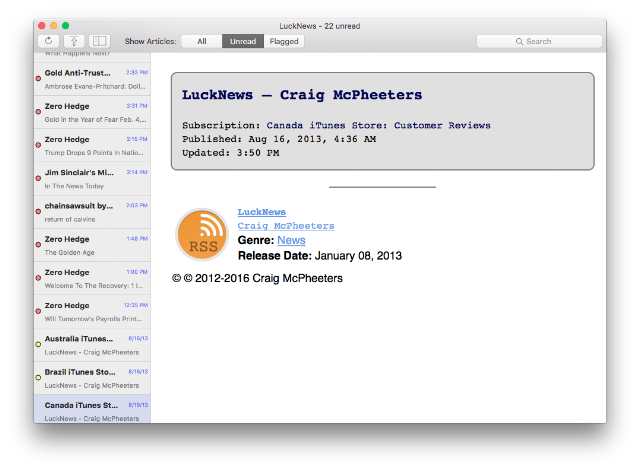Click unread dot on chainsawsuit row
640x471 pixels.
pos(38,211)
